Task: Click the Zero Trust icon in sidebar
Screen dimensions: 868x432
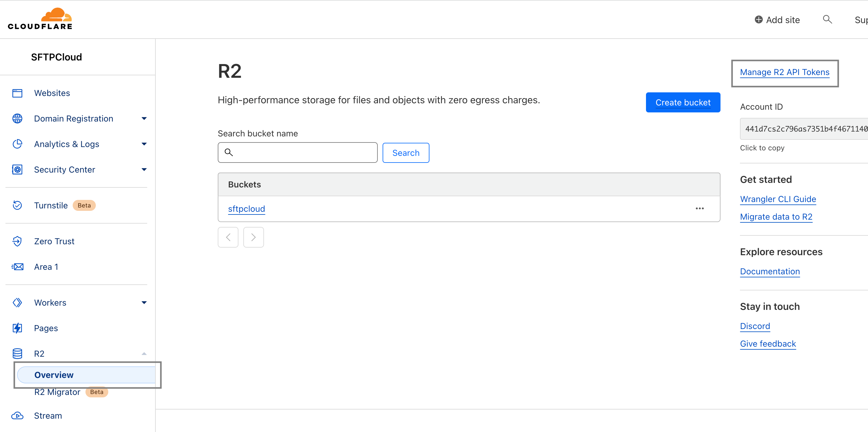Action: point(17,242)
